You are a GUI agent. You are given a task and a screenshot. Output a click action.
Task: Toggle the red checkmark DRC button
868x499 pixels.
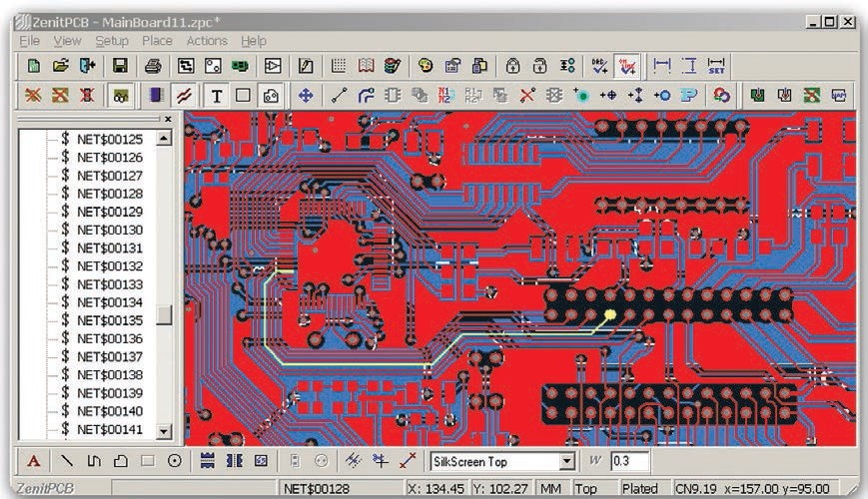point(627,67)
